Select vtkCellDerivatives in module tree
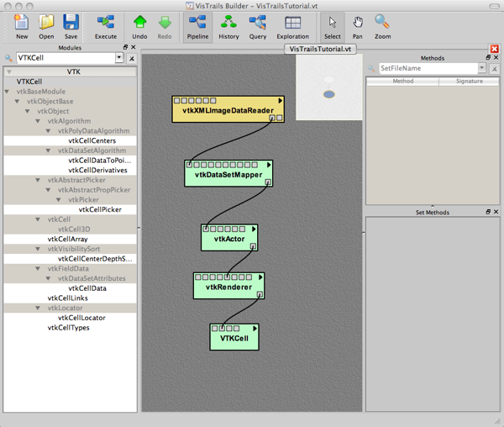The height and width of the screenshot is (427, 504). pos(97,171)
